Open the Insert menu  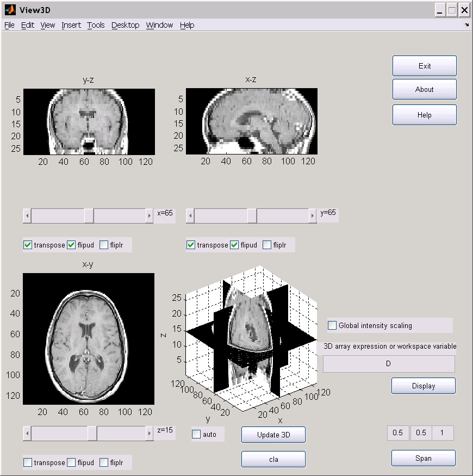pos(71,25)
